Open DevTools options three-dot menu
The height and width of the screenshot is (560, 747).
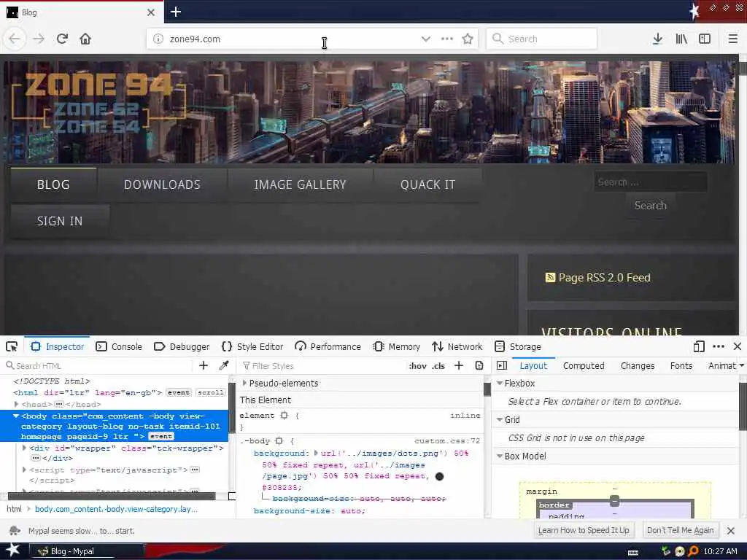point(719,346)
